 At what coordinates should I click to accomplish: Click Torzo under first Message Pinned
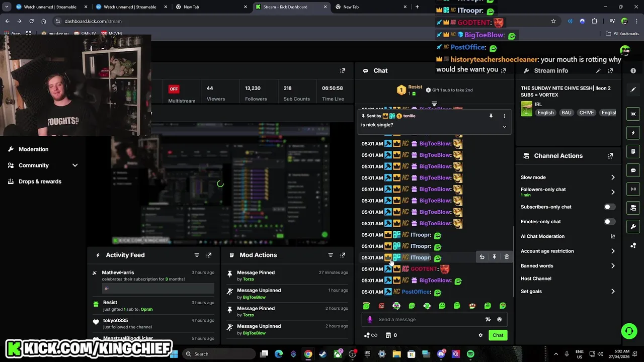pos(249,279)
